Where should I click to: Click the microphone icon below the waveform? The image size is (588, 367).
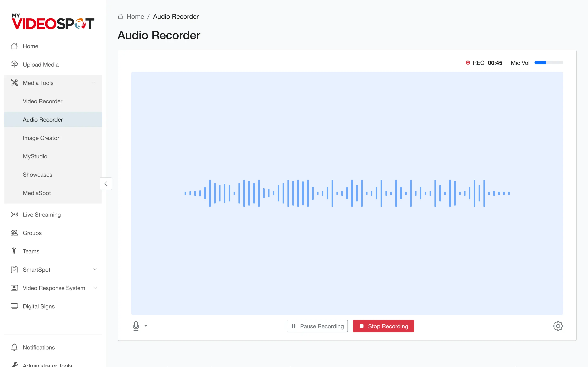click(x=136, y=326)
